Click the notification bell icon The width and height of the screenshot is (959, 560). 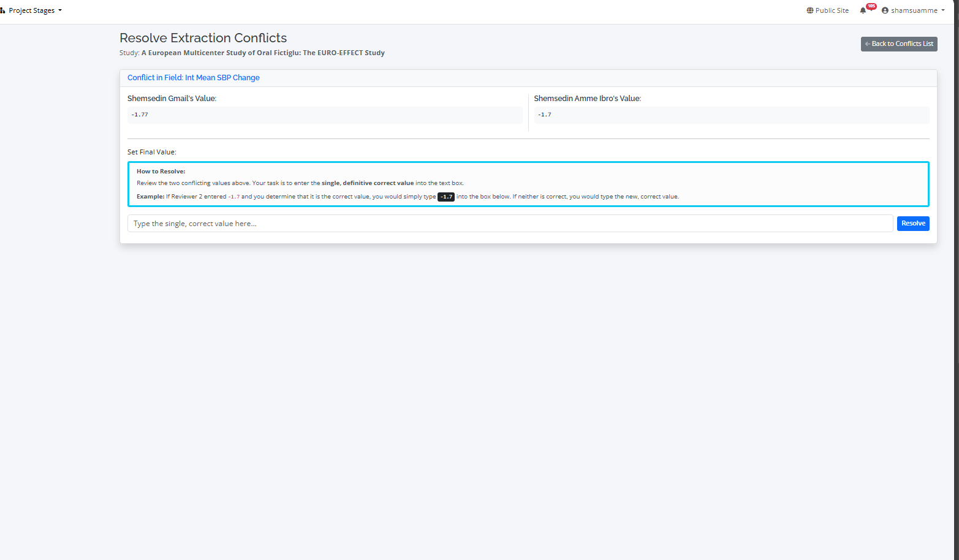863,10
